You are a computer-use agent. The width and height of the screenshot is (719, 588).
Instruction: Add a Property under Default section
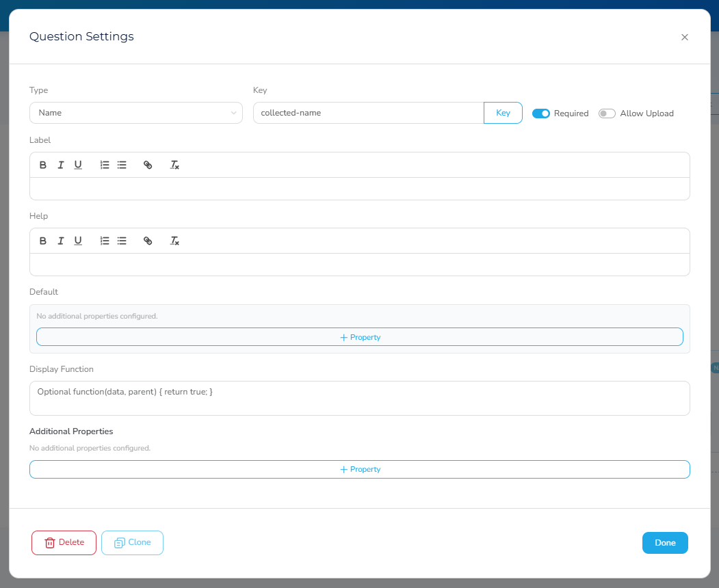click(x=360, y=337)
